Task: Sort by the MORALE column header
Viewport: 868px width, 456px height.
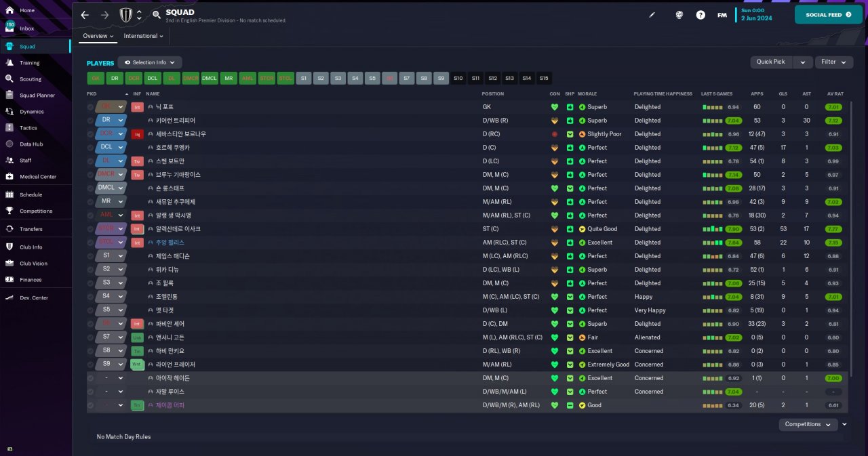Action: point(587,94)
